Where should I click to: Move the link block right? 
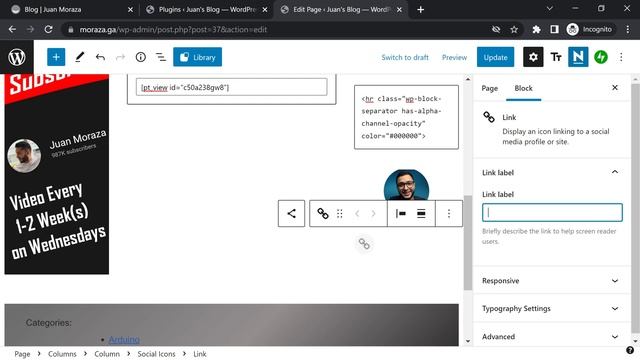(x=373, y=213)
